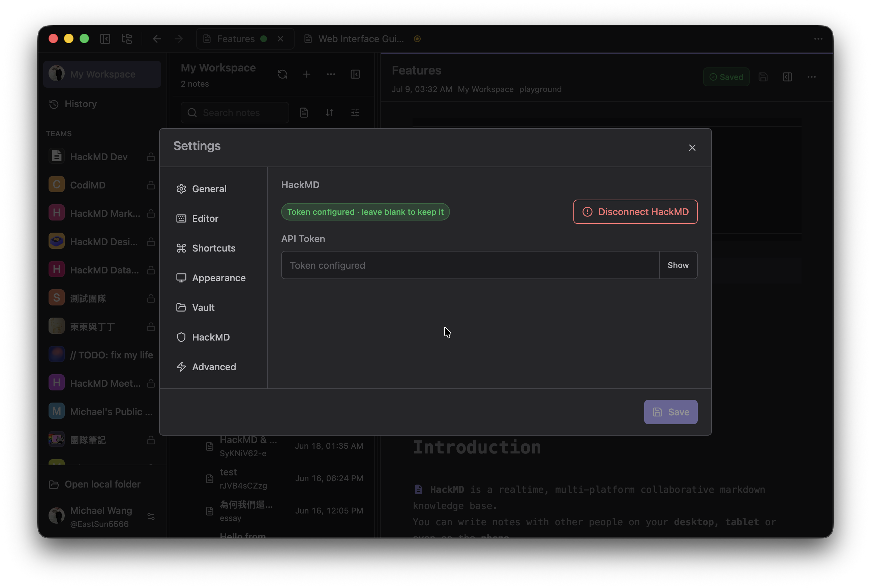The width and height of the screenshot is (871, 588).
Task: Focus the API Token input field
Action: 470,265
